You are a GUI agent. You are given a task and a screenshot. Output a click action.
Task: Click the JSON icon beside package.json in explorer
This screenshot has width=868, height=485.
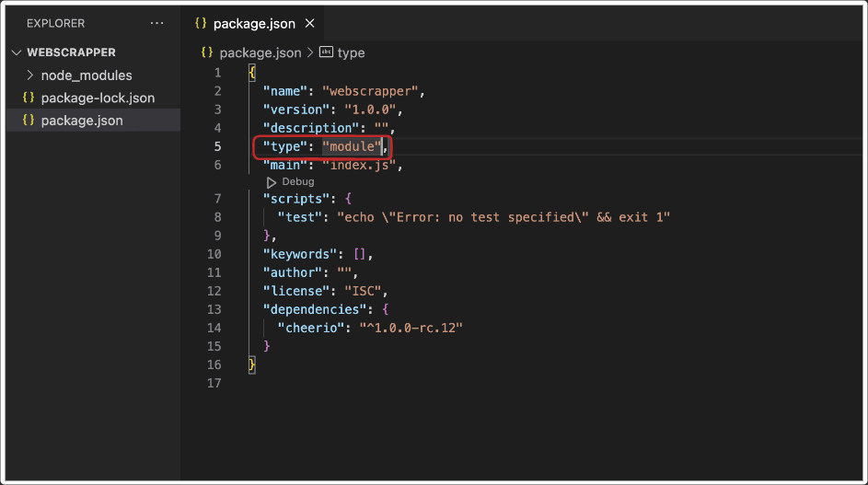click(x=29, y=121)
